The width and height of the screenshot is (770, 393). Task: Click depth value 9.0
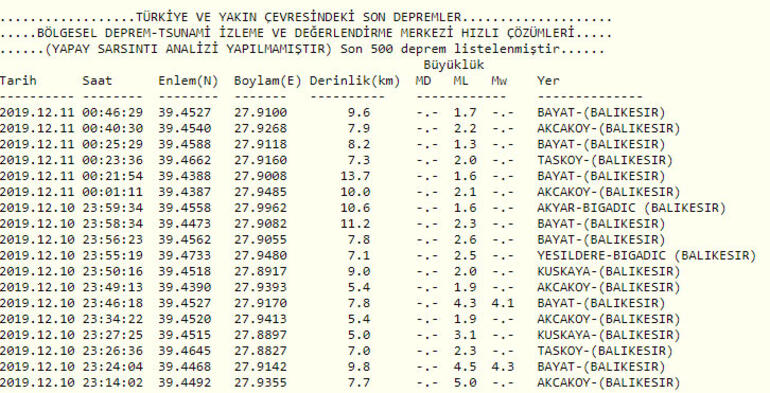point(358,272)
